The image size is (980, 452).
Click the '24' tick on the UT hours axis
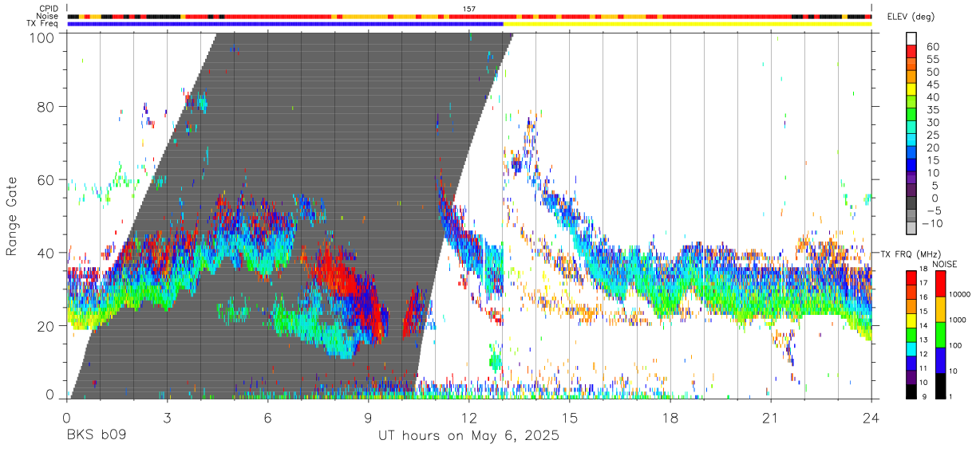(x=871, y=418)
